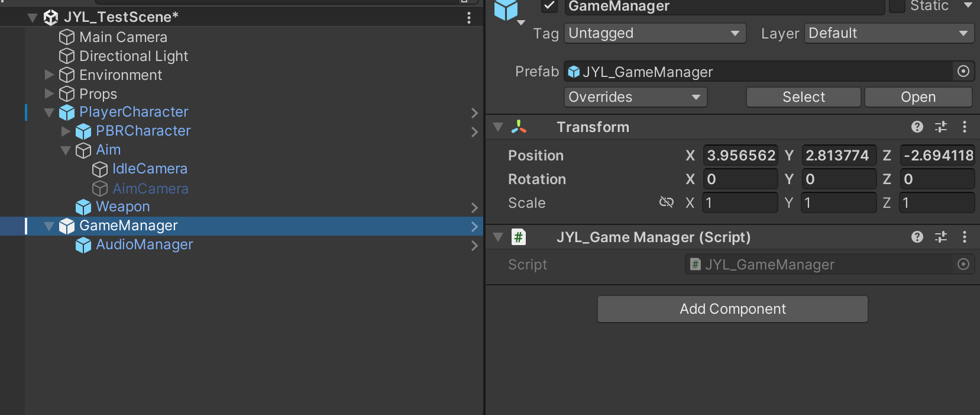The width and height of the screenshot is (980, 415).
Task: Click the Script field object picker circle
Action: click(963, 264)
